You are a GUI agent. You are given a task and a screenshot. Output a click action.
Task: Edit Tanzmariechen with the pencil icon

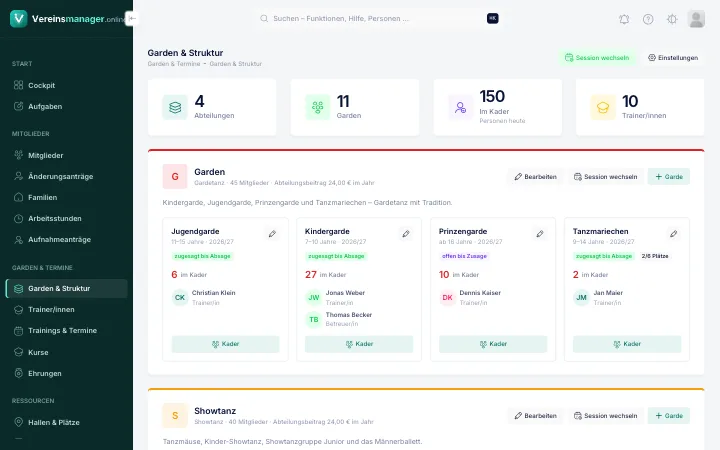tap(674, 234)
